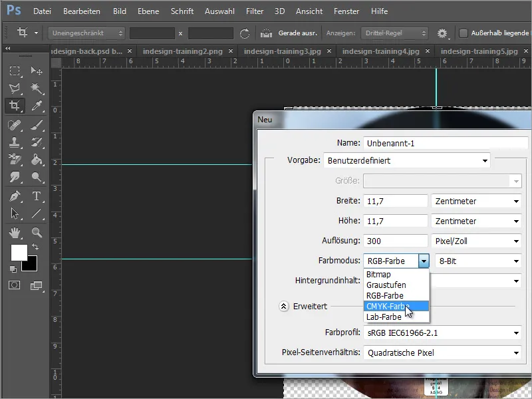Select the Eyedropper tool
The height and width of the screenshot is (399, 532).
[x=37, y=106]
